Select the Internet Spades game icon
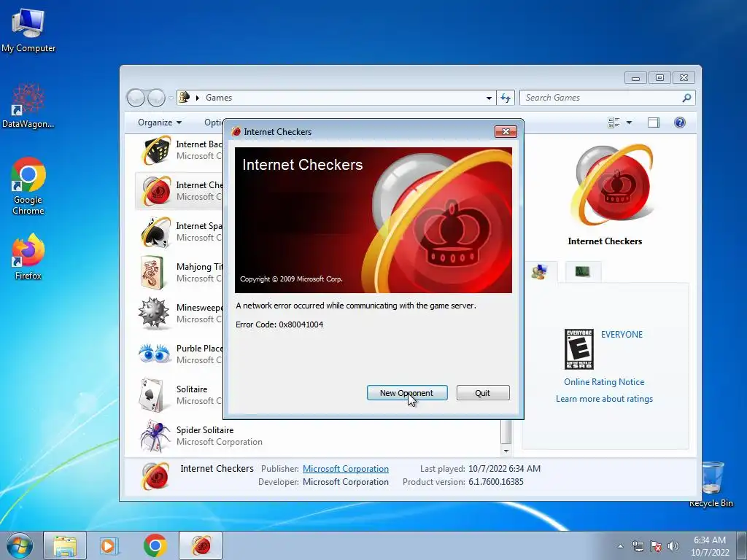 [156, 232]
